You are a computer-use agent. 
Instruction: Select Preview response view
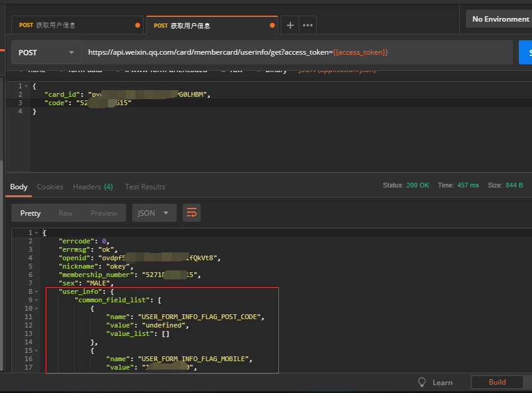pyautogui.click(x=104, y=213)
